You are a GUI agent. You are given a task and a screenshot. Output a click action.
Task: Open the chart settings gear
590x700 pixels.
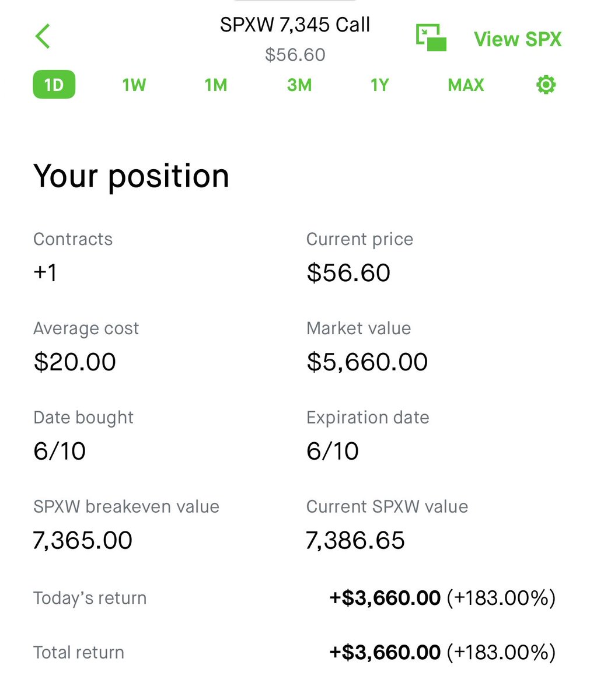(x=546, y=85)
